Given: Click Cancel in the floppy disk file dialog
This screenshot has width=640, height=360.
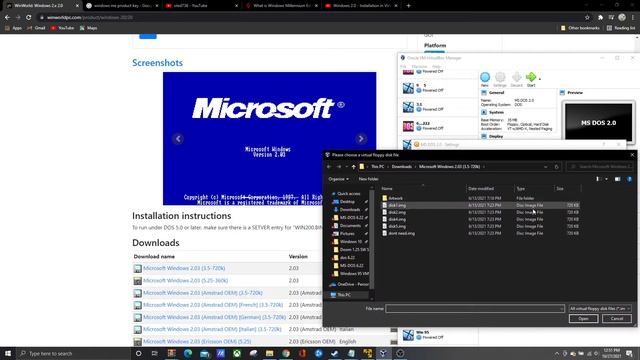Looking at the screenshot, I should (617, 318).
